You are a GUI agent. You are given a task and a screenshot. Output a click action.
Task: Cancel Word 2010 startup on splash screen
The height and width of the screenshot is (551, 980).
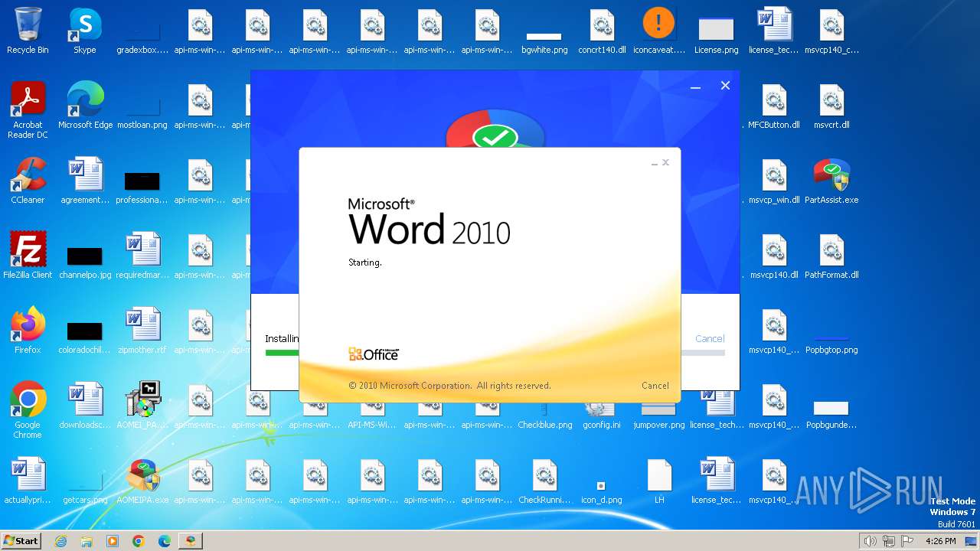click(655, 386)
